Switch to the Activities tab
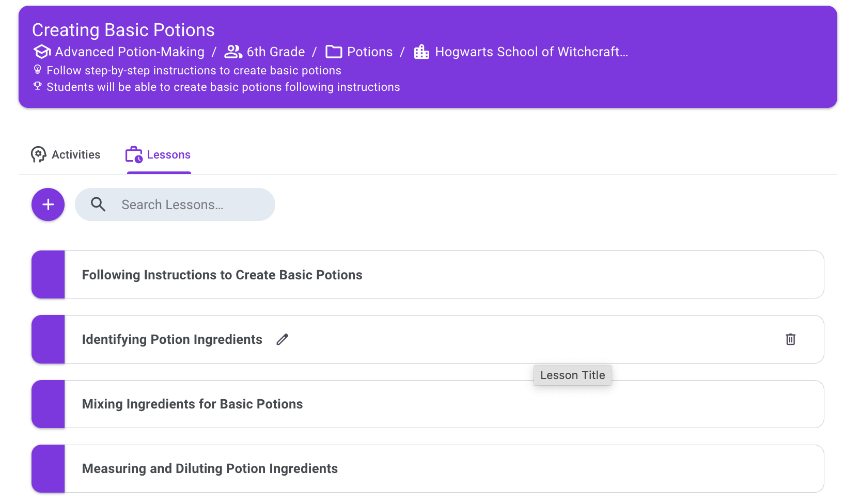Image resolution: width=844 pixels, height=504 pixels. (66, 154)
